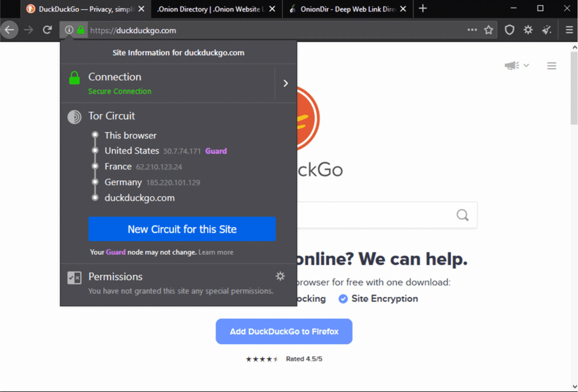This screenshot has width=578, height=392.
Task: Click the DuckDuckGo search magnifier icon
Action: click(462, 215)
